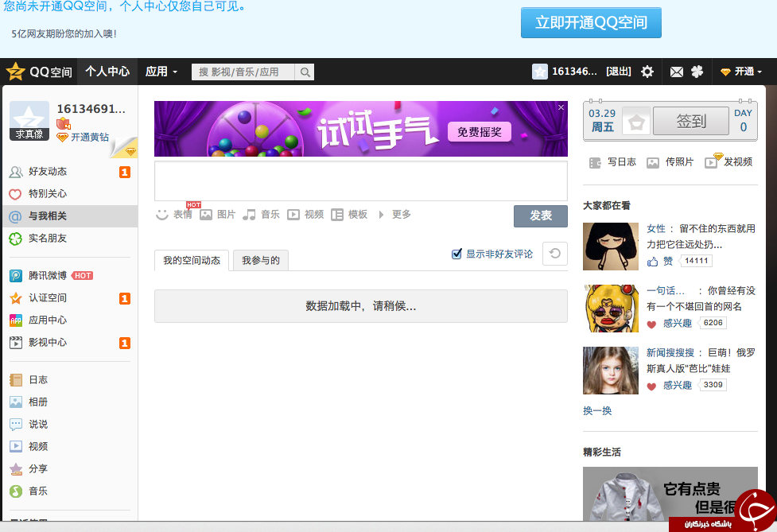Viewport: 777px width, 532px height.
Task: Expand the 开通 dropdown in top bar
Action: pyautogui.click(x=741, y=72)
